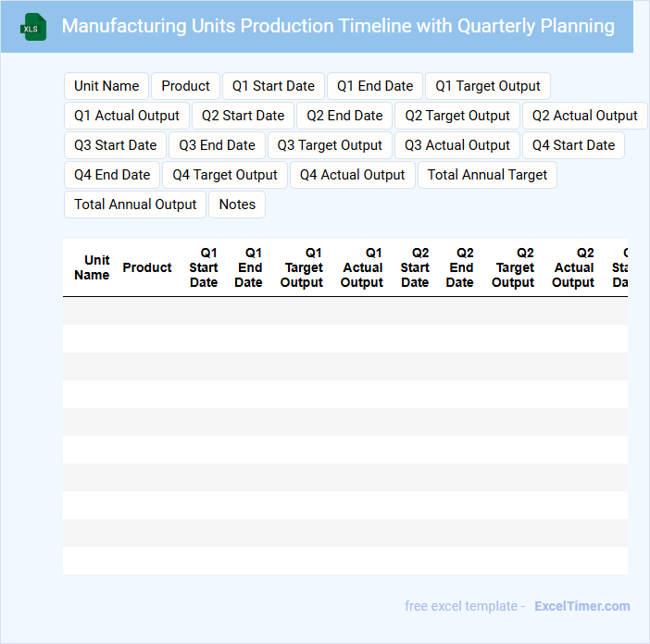Click the first empty table row
The height and width of the screenshot is (644, 650).
tap(344, 311)
